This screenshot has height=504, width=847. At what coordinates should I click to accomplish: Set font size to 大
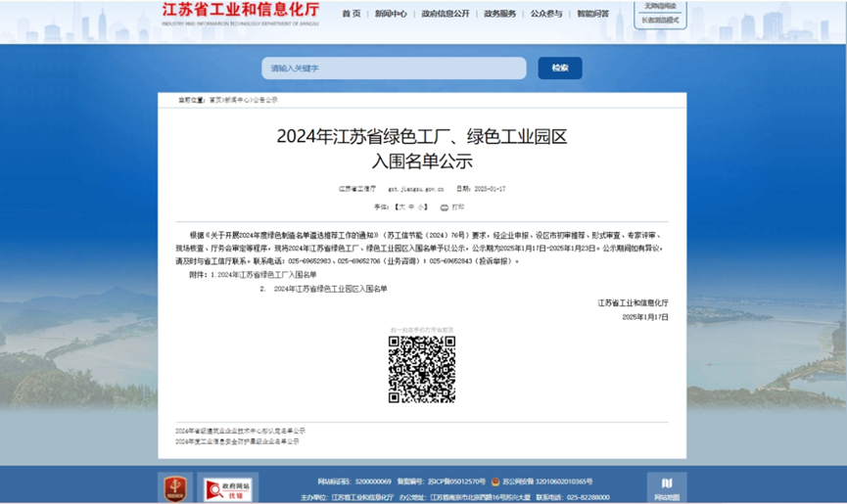[401, 207]
